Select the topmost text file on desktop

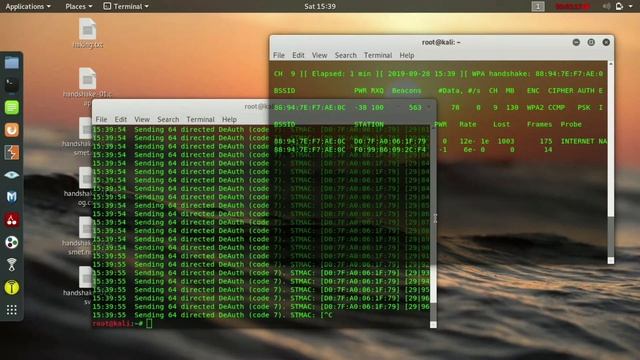pos(88,33)
